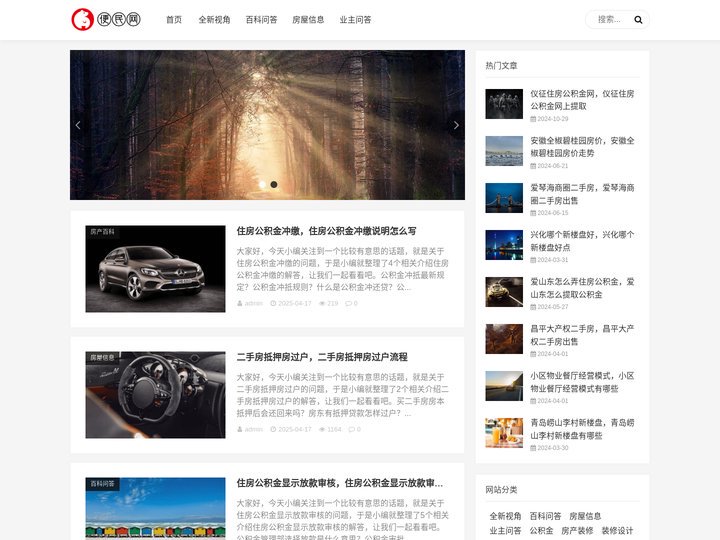This screenshot has height=540, width=720.
Task: Select 装修设计 category link
Action: 617,531
